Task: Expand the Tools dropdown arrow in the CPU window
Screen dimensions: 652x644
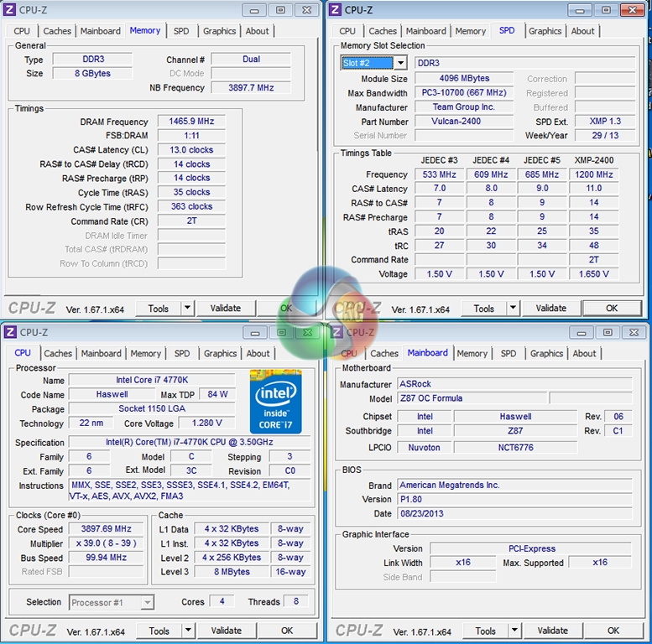Action: coord(187,631)
